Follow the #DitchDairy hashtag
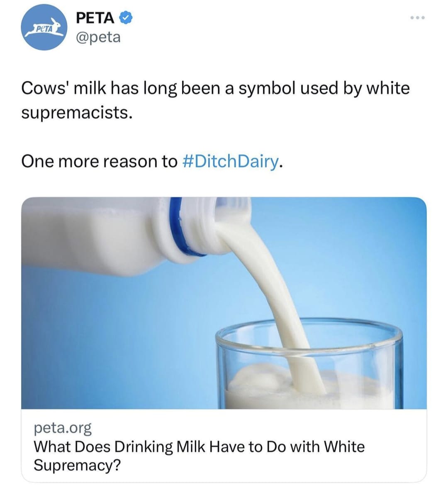 pyautogui.click(x=230, y=161)
